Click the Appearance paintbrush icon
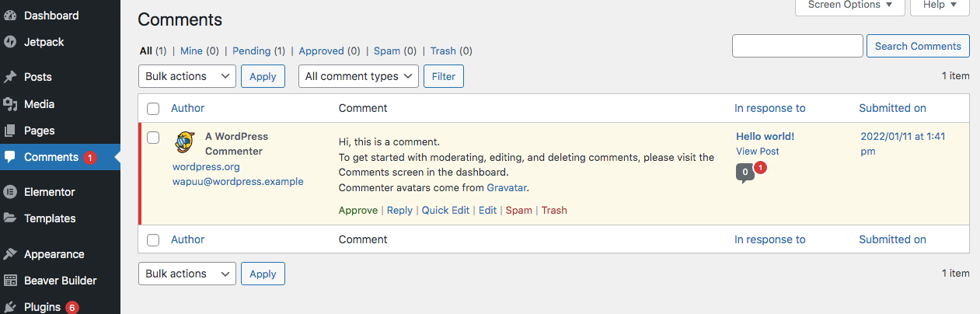The height and width of the screenshot is (314, 980). point(10,254)
